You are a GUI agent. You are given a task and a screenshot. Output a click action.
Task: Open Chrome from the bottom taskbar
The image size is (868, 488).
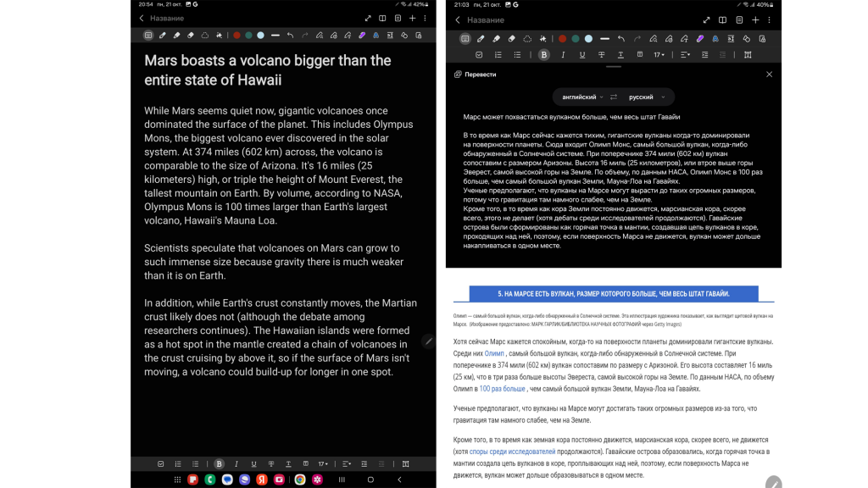pyautogui.click(x=300, y=480)
